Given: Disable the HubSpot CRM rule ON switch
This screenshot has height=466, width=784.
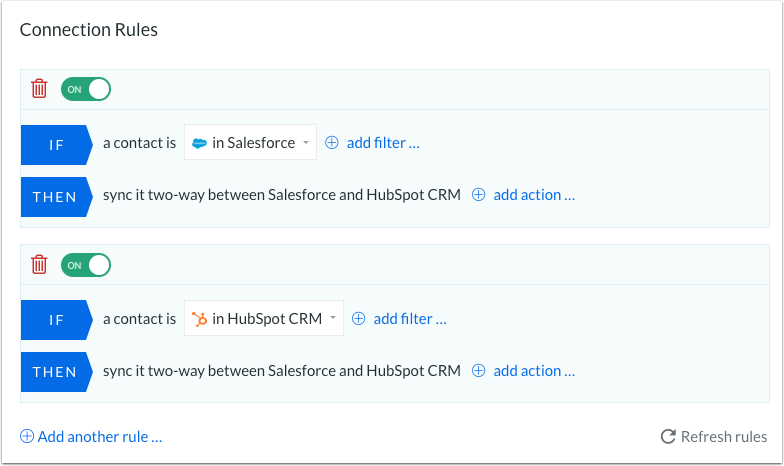Looking at the screenshot, I should 86,265.
